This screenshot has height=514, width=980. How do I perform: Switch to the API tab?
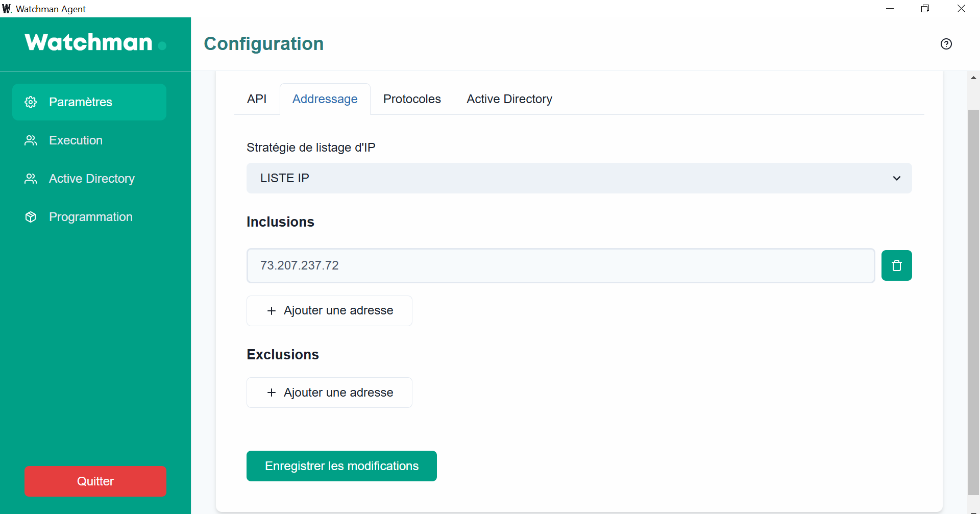[x=257, y=99]
